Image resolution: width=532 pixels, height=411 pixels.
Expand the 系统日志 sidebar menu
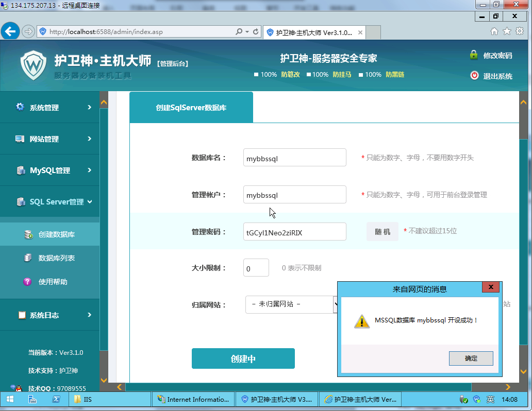[49, 315]
